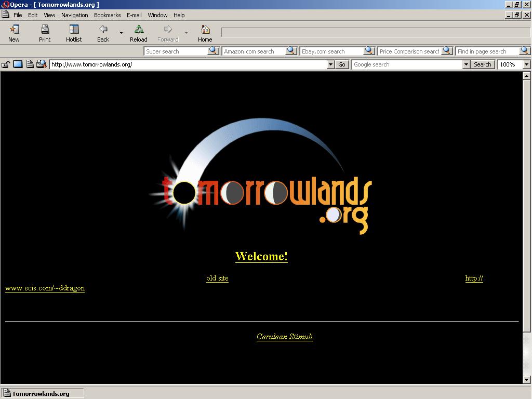Open the Cerulean Stimuli link
This screenshot has height=399, width=532.
(x=284, y=337)
